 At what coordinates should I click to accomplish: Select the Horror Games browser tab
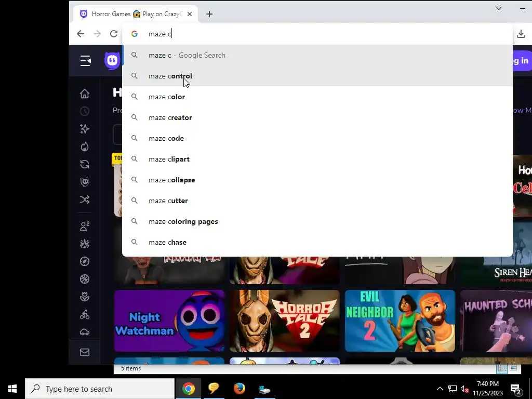click(x=136, y=14)
